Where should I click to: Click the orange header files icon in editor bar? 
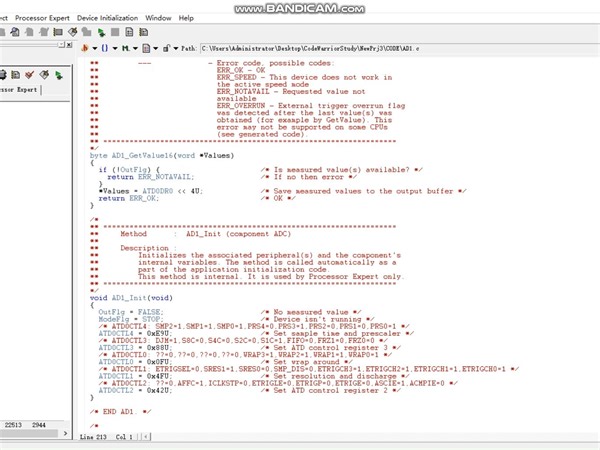coord(85,48)
